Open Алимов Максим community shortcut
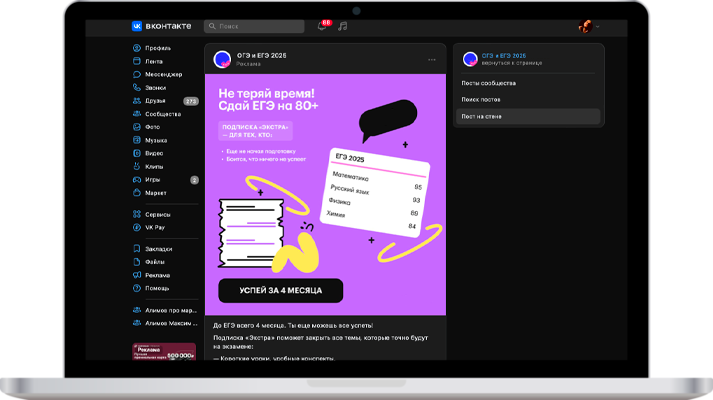713x400 pixels. (x=166, y=323)
